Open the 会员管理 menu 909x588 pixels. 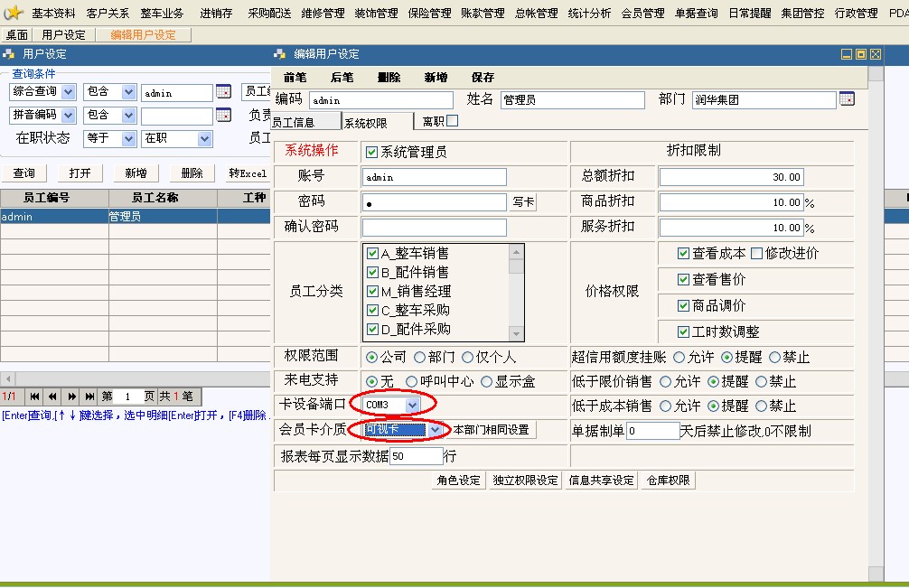642,14
